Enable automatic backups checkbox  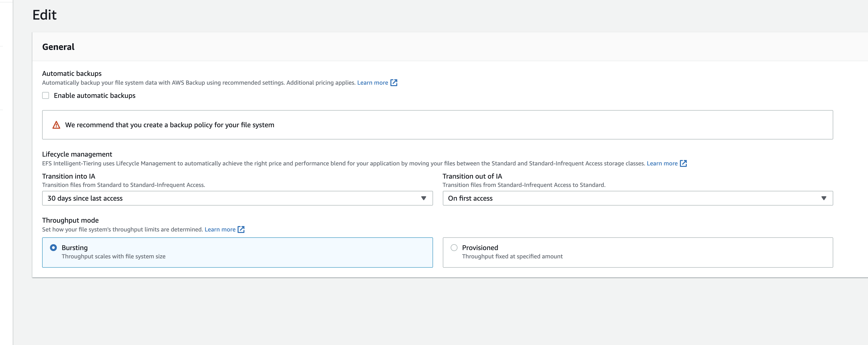(x=46, y=95)
